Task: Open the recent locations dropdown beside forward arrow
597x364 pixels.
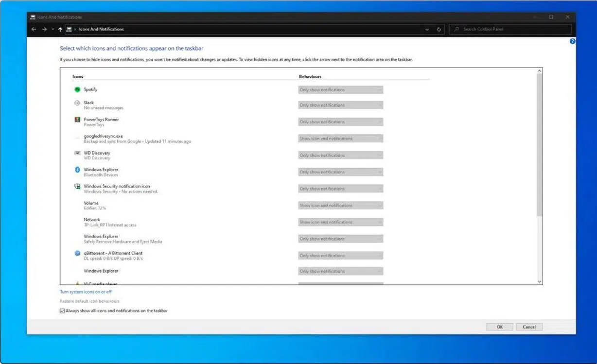Action: 53,29
